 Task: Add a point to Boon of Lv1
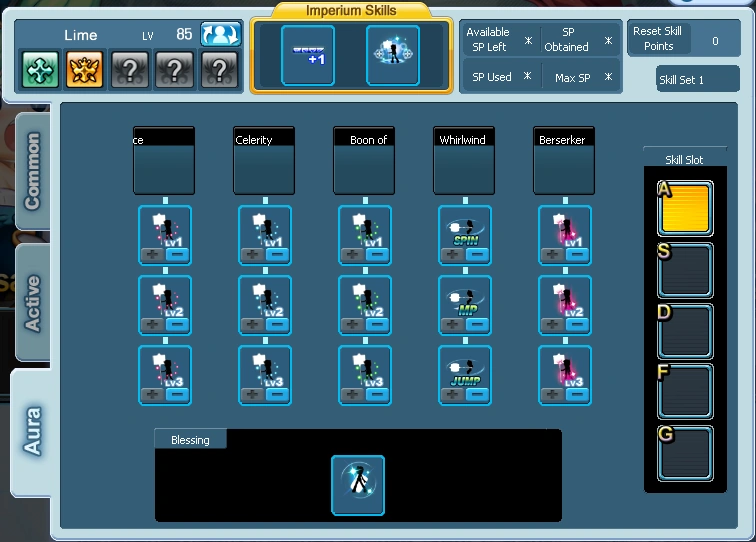(352, 255)
